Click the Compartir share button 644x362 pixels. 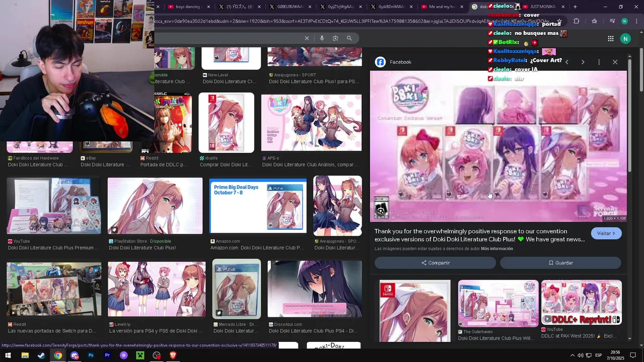pos(435,263)
